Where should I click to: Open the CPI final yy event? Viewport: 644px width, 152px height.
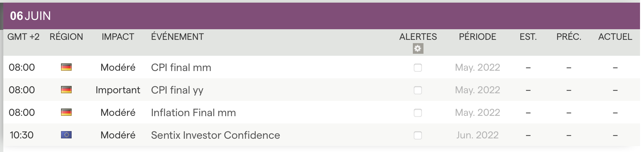[177, 90]
